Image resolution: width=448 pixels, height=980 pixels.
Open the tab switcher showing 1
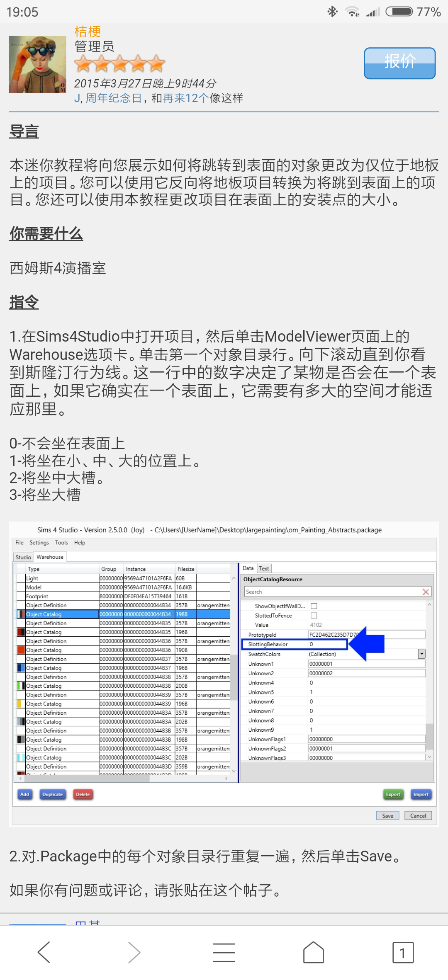pyautogui.click(x=403, y=952)
